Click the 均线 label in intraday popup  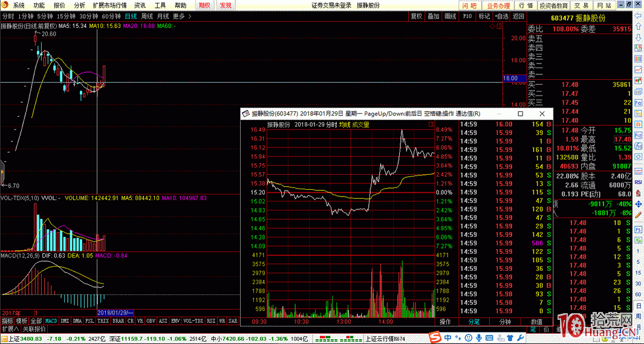click(345, 125)
